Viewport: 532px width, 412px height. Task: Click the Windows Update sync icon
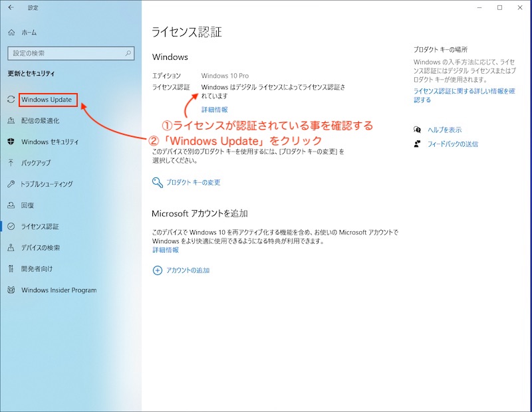(x=11, y=100)
